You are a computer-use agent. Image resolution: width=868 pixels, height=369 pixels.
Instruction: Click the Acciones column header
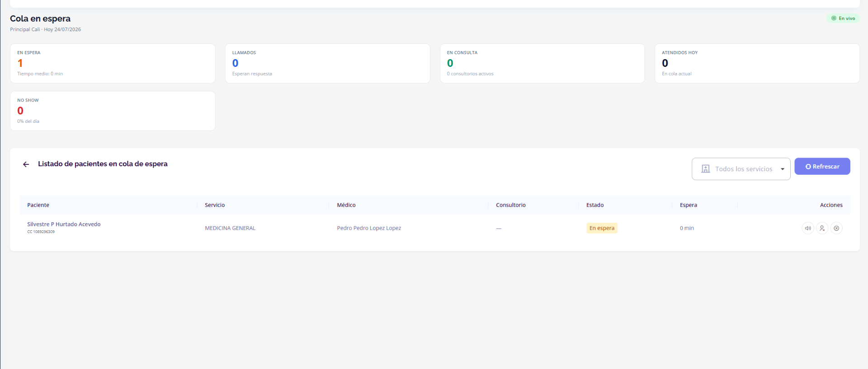pyautogui.click(x=831, y=205)
